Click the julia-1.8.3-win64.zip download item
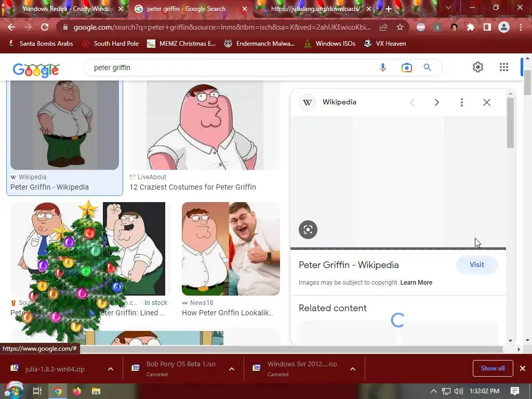Image resolution: width=532 pixels, height=399 pixels. [54, 369]
